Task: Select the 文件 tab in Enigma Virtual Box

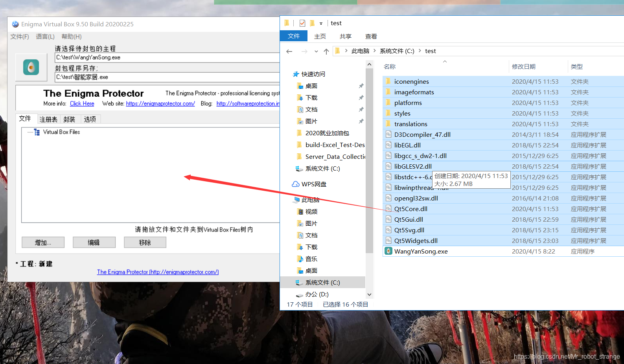Action: pyautogui.click(x=25, y=118)
